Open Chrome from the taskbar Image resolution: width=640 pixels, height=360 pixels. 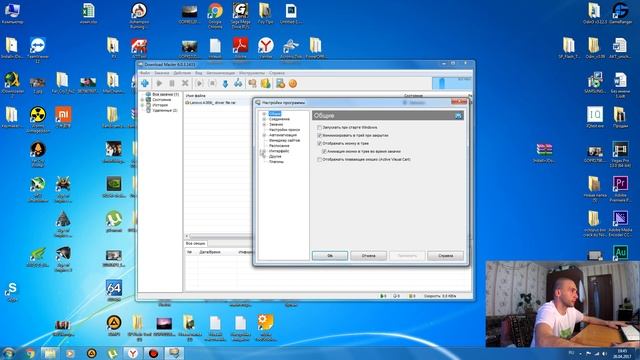(30, 353)
